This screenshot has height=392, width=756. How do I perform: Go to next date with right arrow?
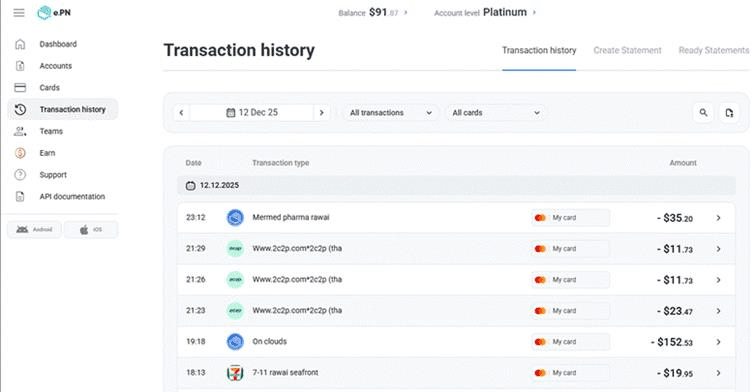(322, 113)
